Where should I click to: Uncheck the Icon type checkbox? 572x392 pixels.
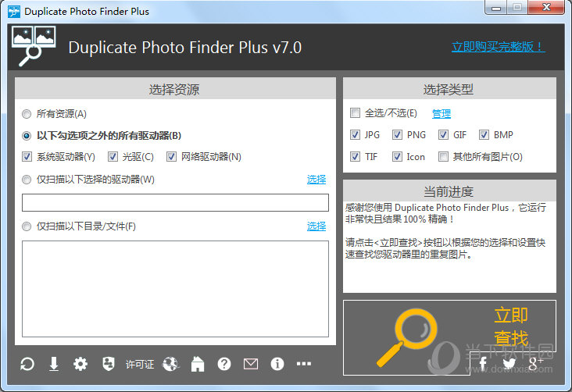pos(397,157)
